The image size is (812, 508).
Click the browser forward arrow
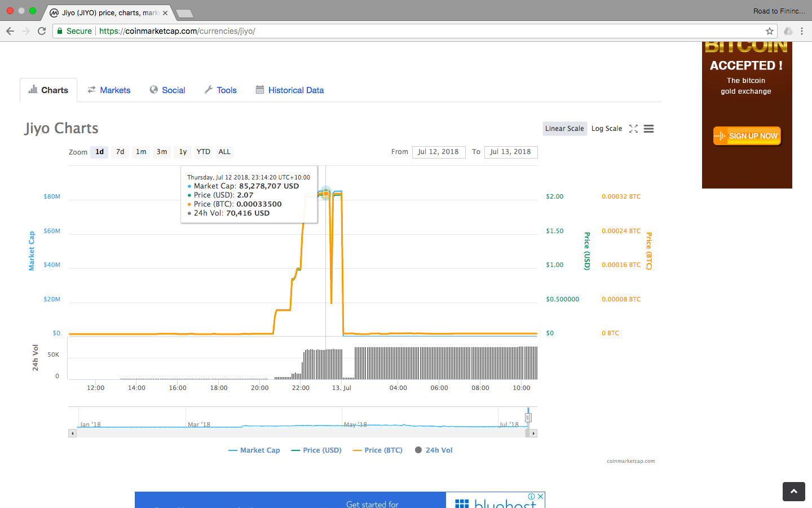click(26, 31)
